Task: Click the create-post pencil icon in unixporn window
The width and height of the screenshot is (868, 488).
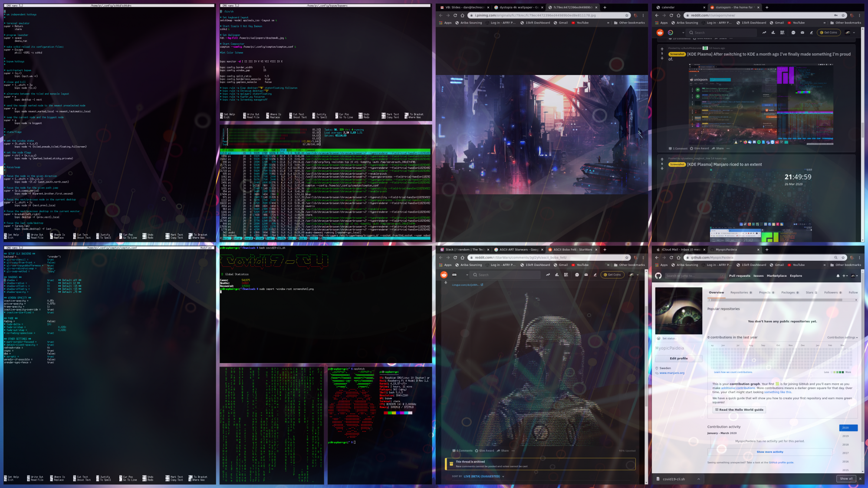Action: coord(811,33)
